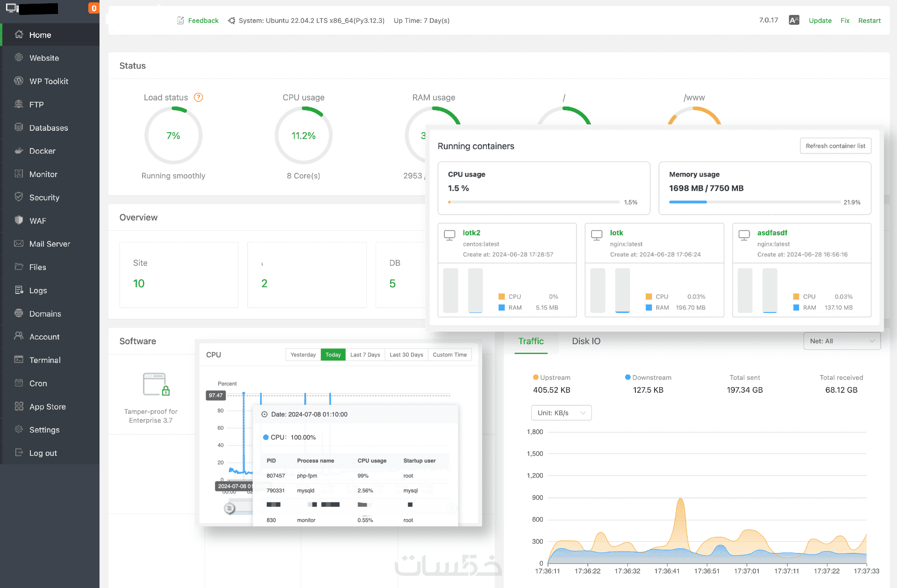
Task: Click the language translate icon in header
Action: (x=794, y=20)
